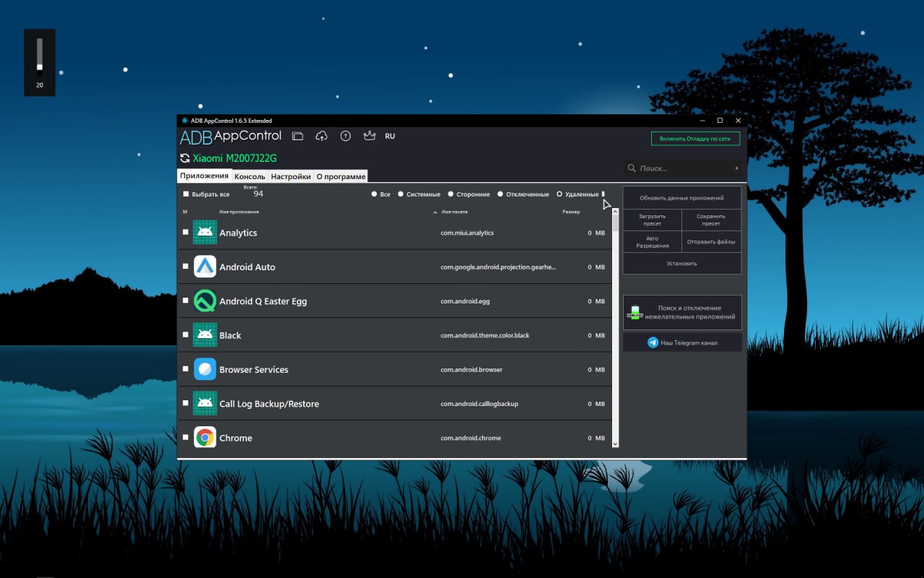Click Загрузить пресет button
This screenshot has width=924, height=578.
click(652, 220)
